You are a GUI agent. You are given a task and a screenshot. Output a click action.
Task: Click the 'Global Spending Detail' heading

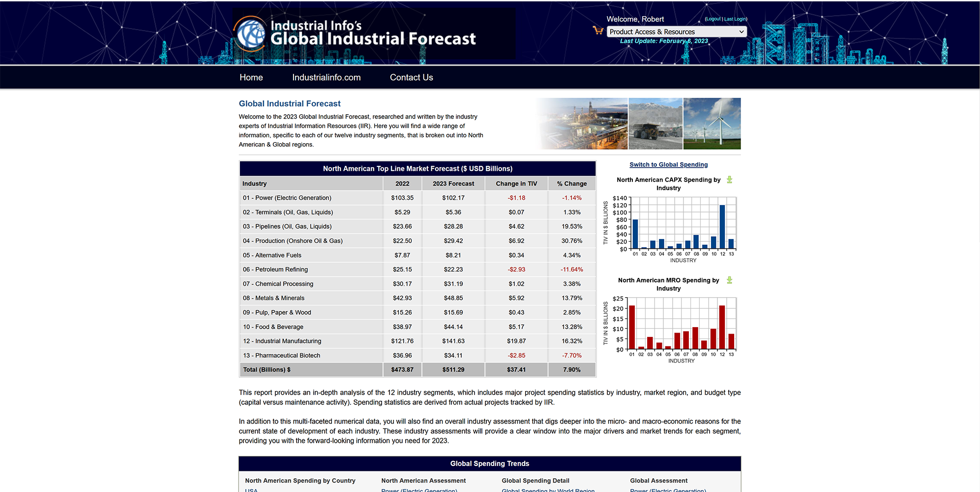tap(535, 481)
